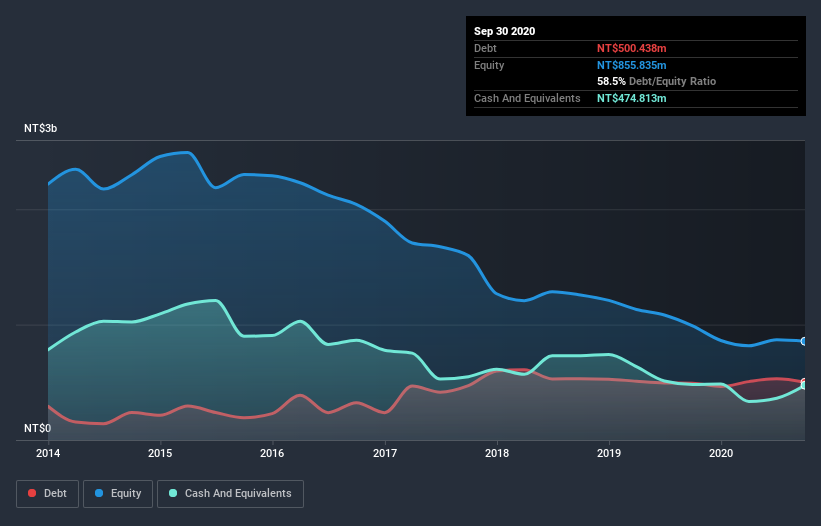
Task: Click the NT$474.813m cash value
Action: (631, 98)
